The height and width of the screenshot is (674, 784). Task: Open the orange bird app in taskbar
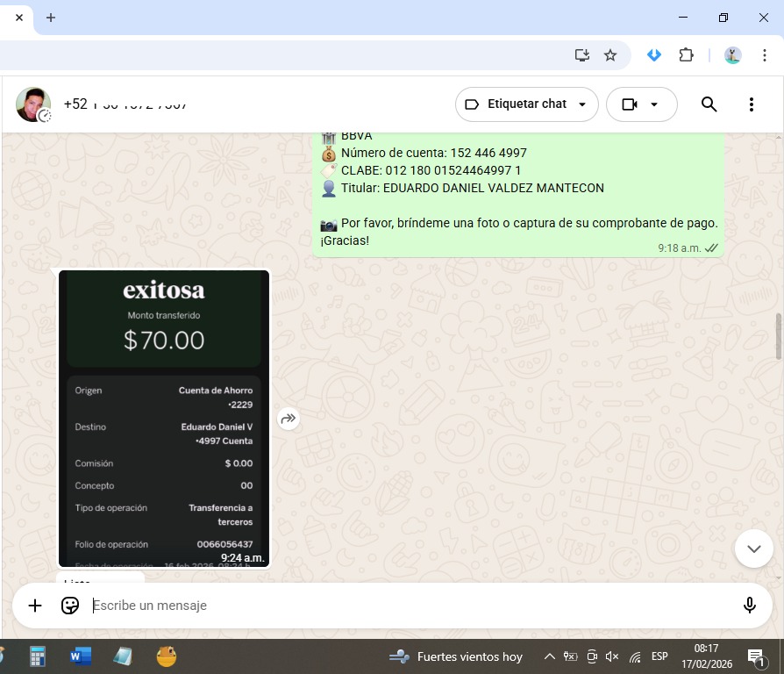pos(166,656)
